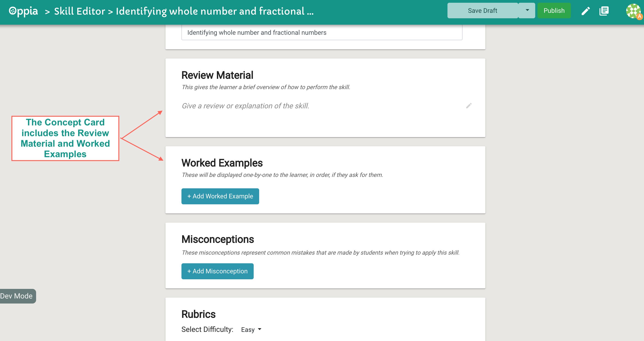Viewport: 644px width, 341px height.
Task: Add a new worked example
Action: click(220, 196)
